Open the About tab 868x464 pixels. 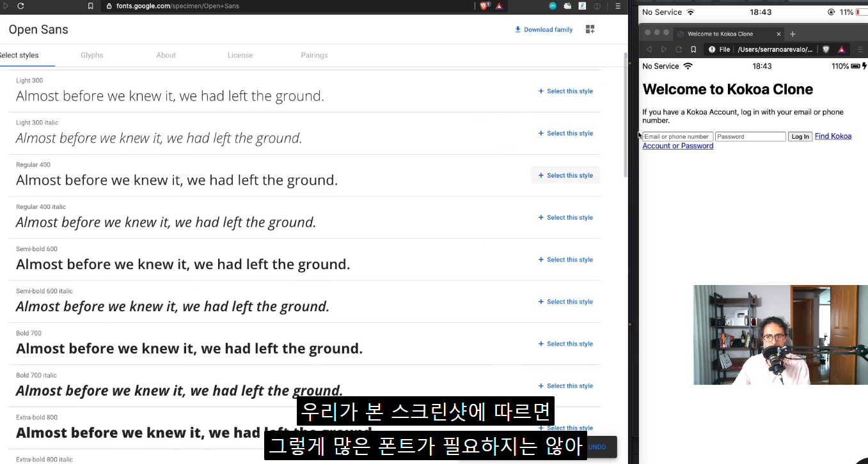[x=166, y=55]
